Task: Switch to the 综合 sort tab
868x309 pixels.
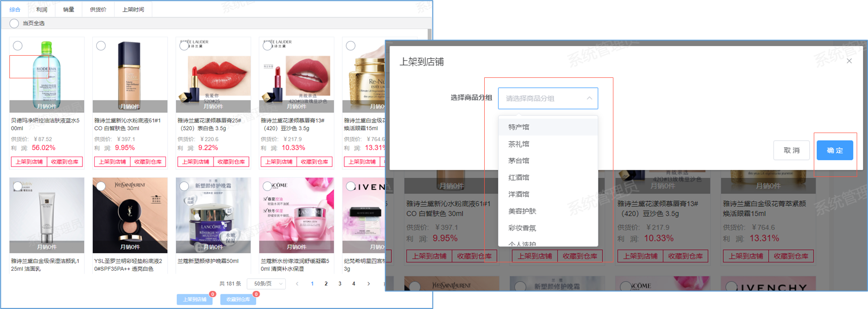Action: tap(15, 9)
